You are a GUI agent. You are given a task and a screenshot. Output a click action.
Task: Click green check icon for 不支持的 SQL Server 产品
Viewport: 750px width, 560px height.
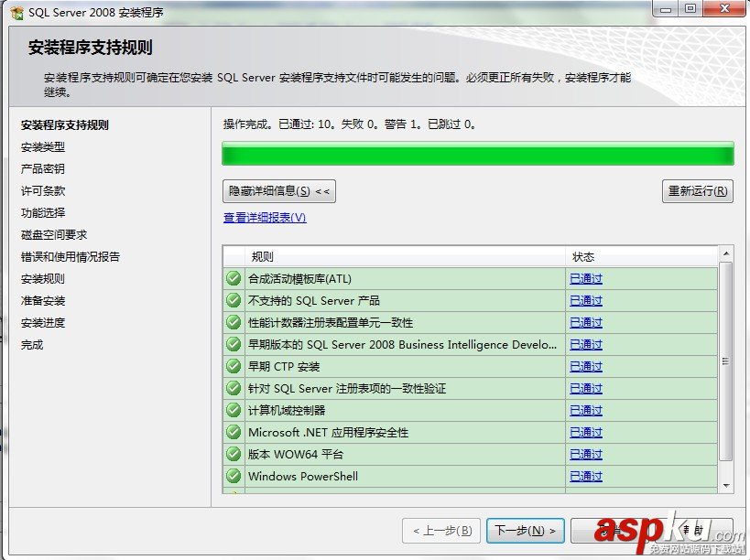(x=234, y=300)
